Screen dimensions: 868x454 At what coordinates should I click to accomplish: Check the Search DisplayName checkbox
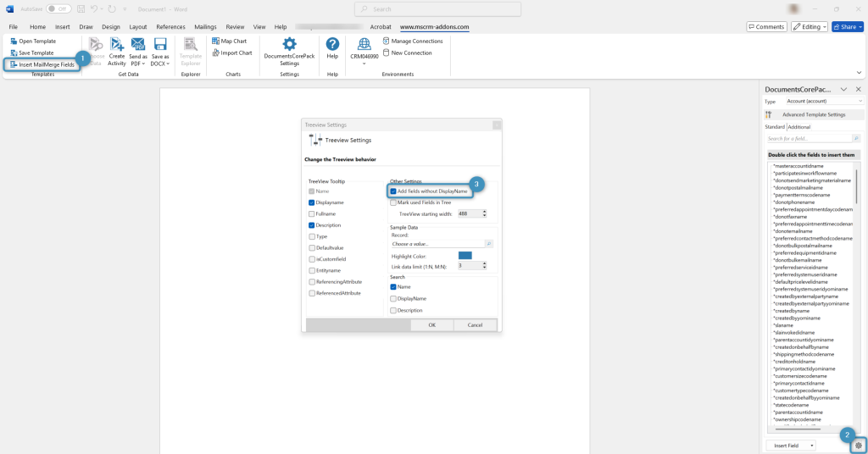tap(393, 299)
